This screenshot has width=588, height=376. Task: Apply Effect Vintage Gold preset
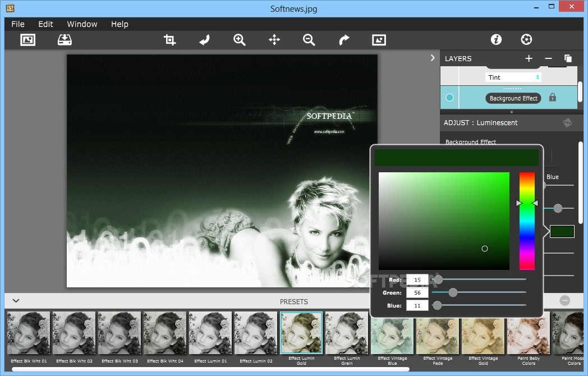483,337
